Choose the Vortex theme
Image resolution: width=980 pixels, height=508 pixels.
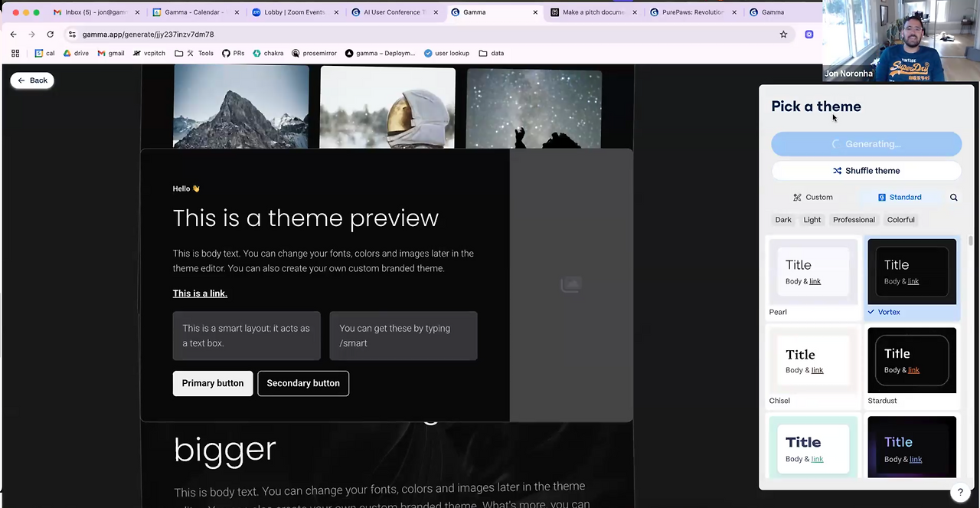click(912, 277)
